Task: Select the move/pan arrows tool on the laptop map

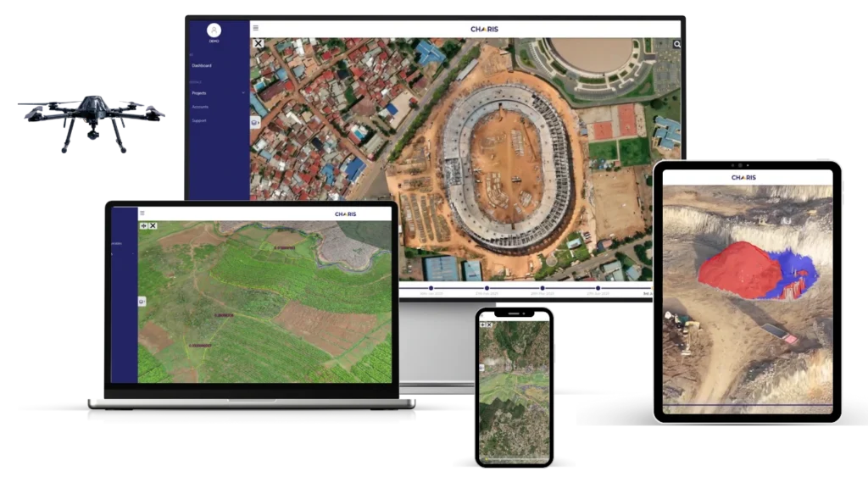Action: click(143, 225)
